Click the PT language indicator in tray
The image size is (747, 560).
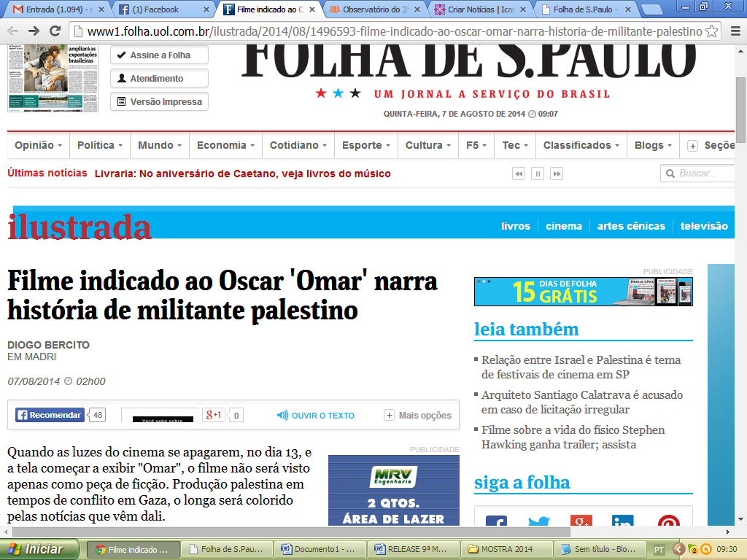[659, 550]
